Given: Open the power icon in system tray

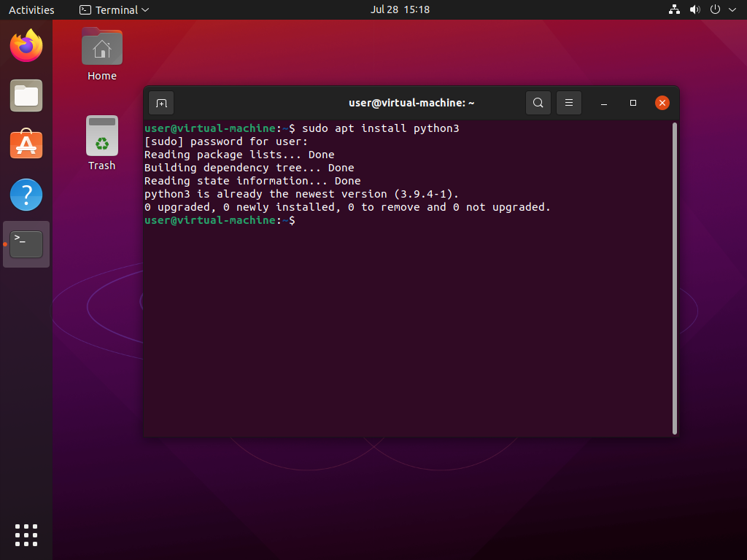Looking at the screenshot, I should coord(715,10).
